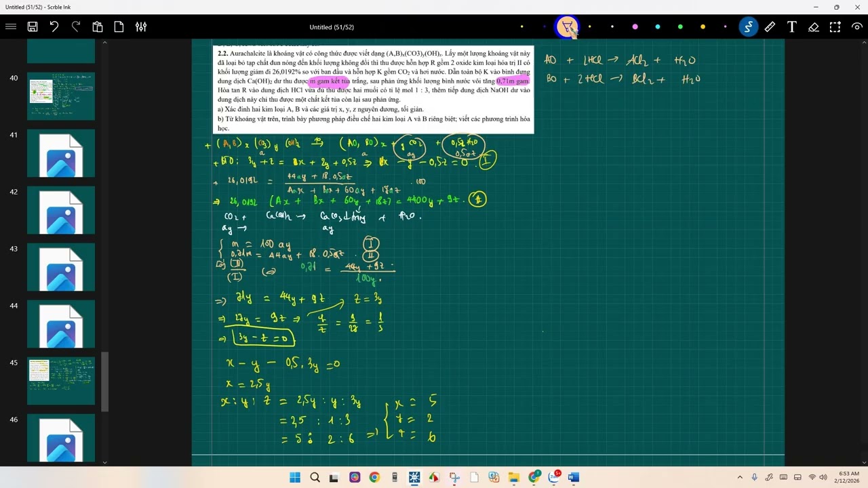
Task: Open Task View on the taskbar
Action: click(334, 477)
